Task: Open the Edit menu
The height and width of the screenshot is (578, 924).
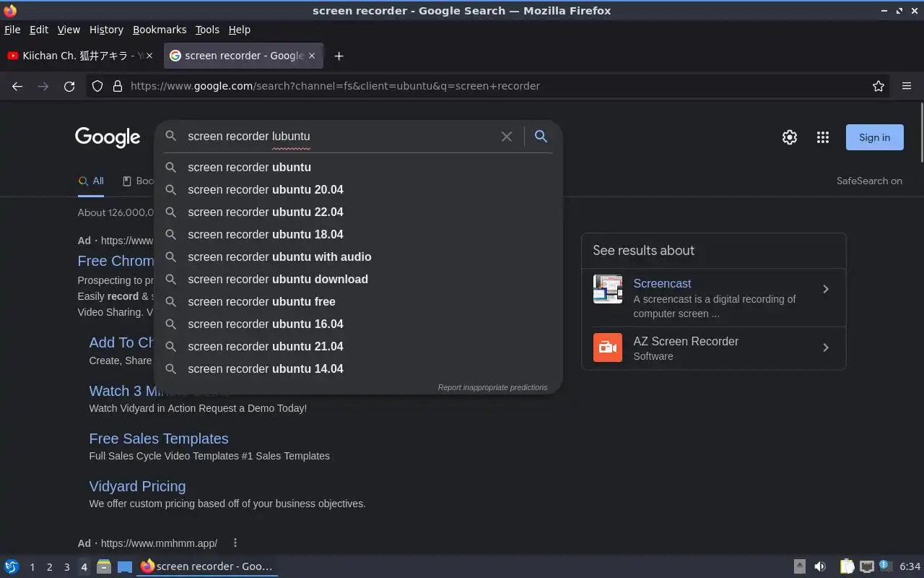Action: [39, 30]
